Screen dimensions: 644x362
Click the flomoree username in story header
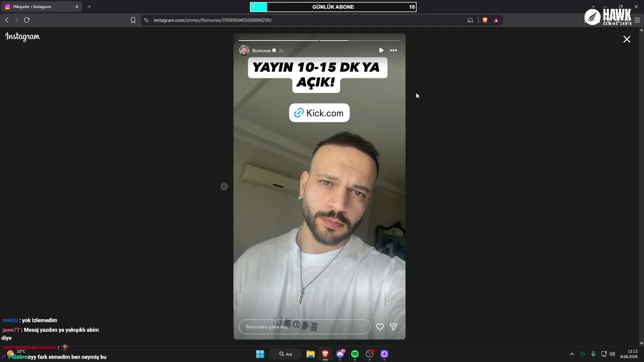point(261,51)
